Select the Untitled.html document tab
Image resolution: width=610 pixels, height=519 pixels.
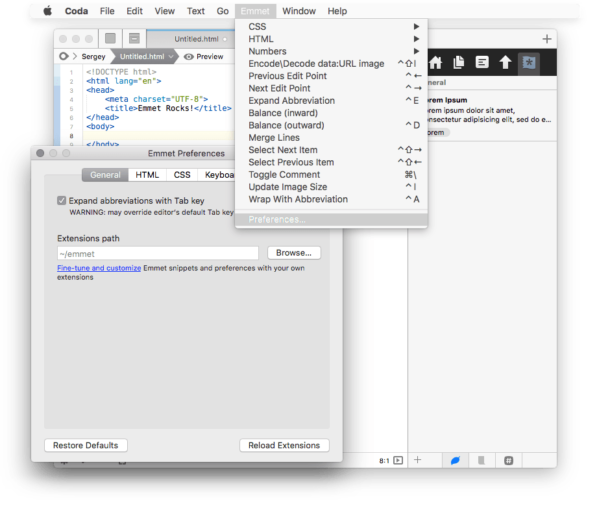click(191, 39)
